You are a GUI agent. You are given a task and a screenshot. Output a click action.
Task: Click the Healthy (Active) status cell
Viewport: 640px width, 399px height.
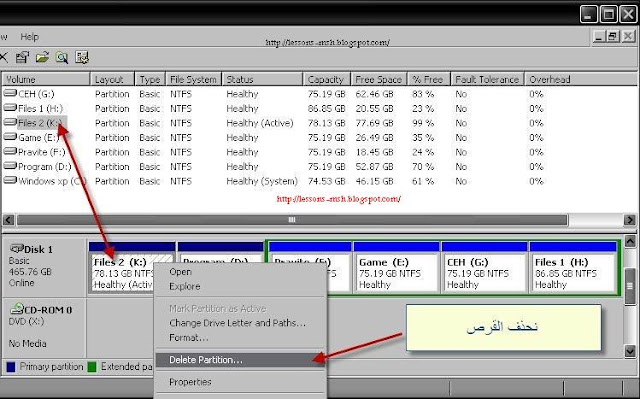[x=260, y=123]
